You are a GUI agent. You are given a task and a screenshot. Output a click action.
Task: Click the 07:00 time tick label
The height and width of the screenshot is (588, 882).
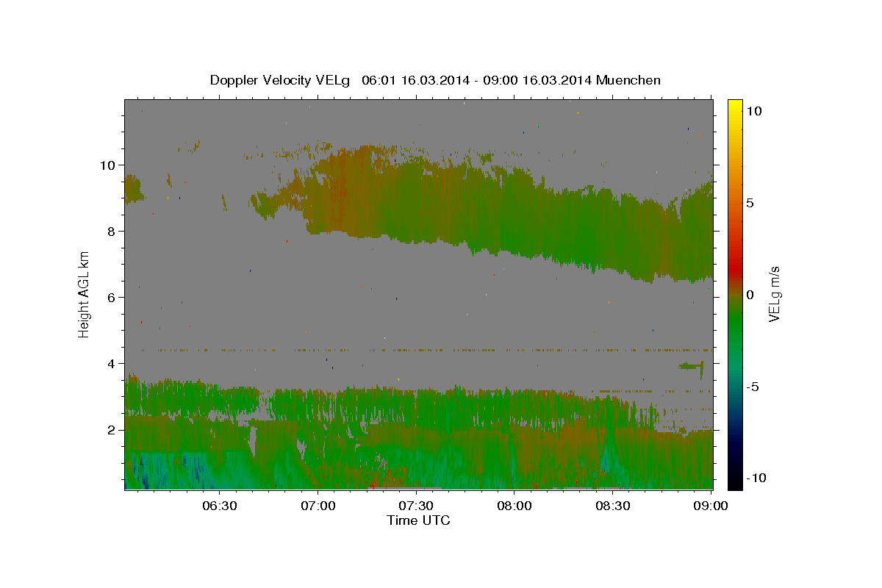318,506
